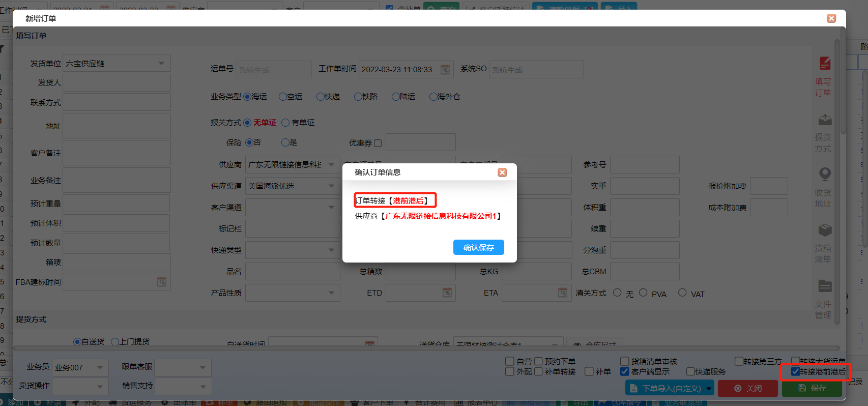
Task: Enable 货箱清单审核 checkbox
Action: [x=625, y=361]
